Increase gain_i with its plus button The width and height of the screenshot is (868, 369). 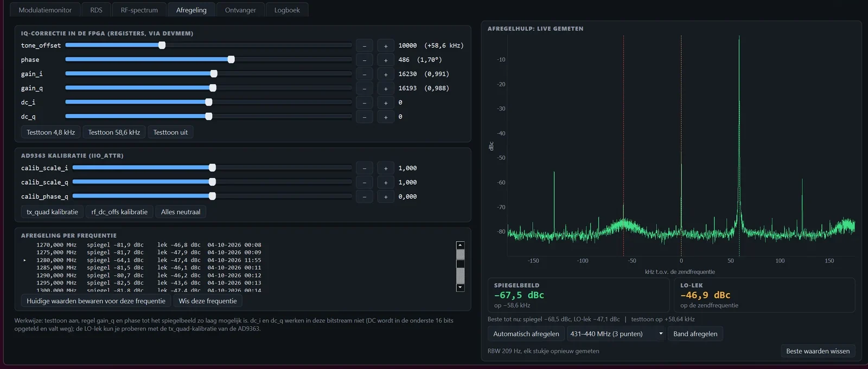[x=386, y=74]
